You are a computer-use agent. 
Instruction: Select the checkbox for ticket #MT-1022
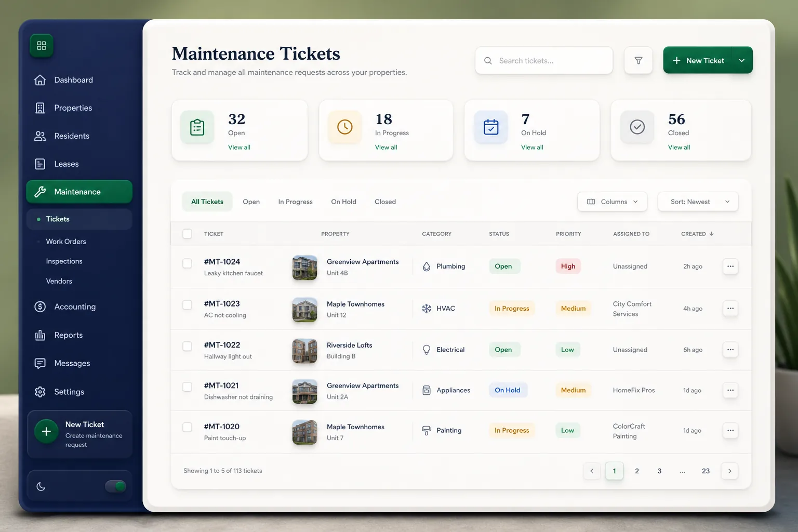point(188,346)
